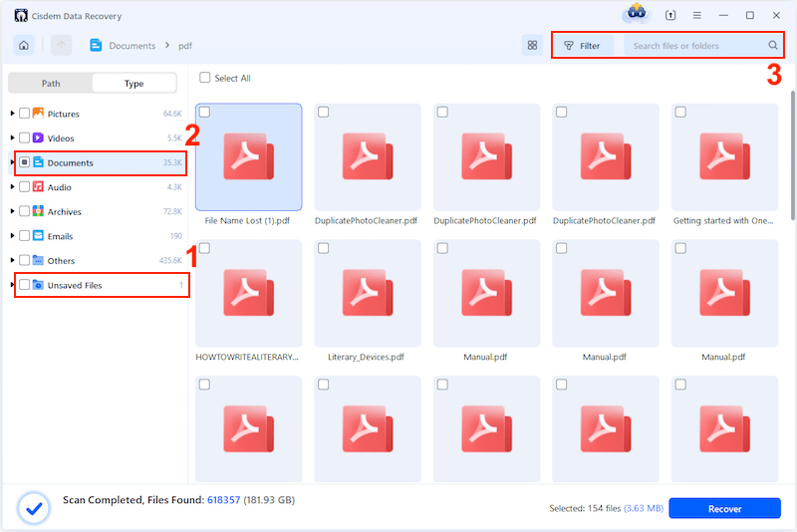The image size is (797, 532).
Task: Check the Literary_Devices.pdf checkbox
Action: (x=323, y=248)
